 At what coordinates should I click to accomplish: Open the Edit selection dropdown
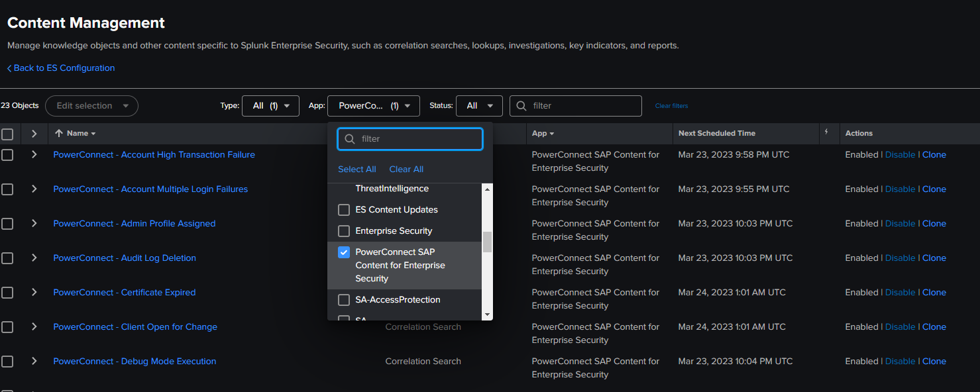(x=91, y=105)
